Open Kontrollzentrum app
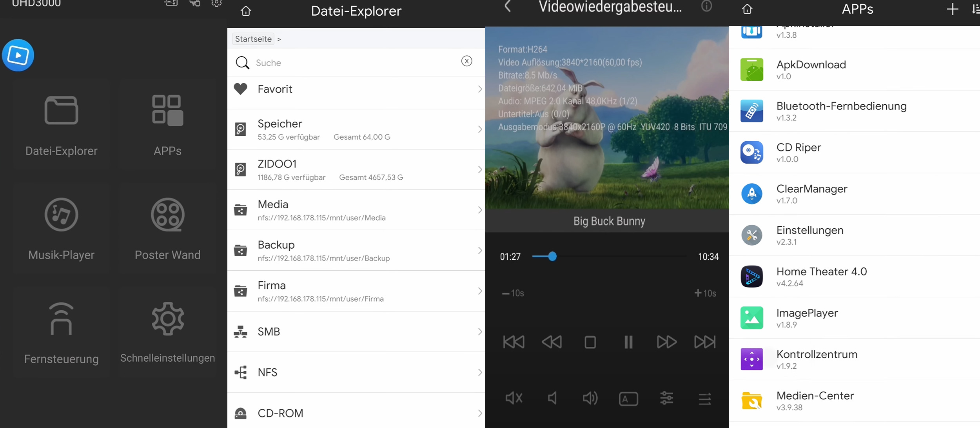This screenshot has height=428, width=980. tap(855, 359)
